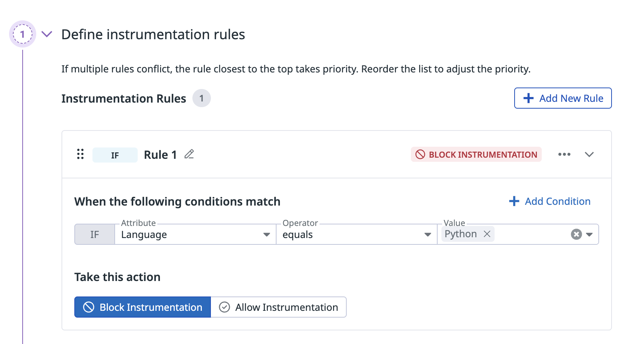Click the Rule 1 drag handle icon

(x=80, y=154)
